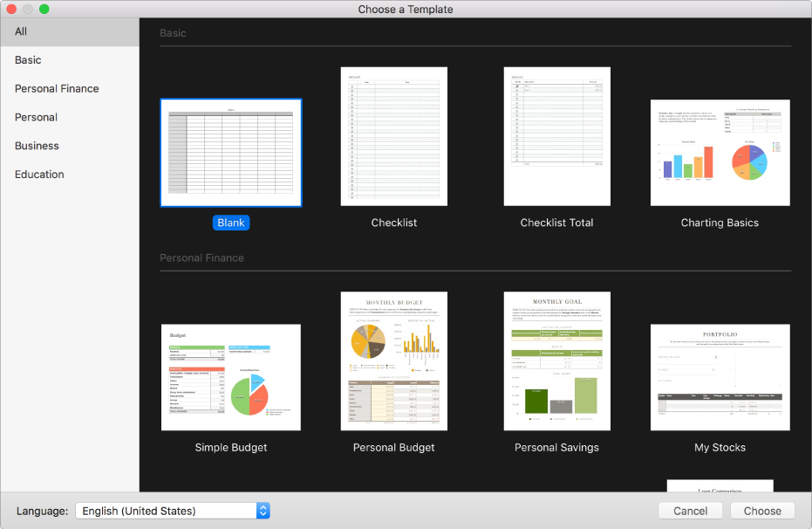
Task: Open the Language dropdown menu
Action: click(x=173, y=511)
